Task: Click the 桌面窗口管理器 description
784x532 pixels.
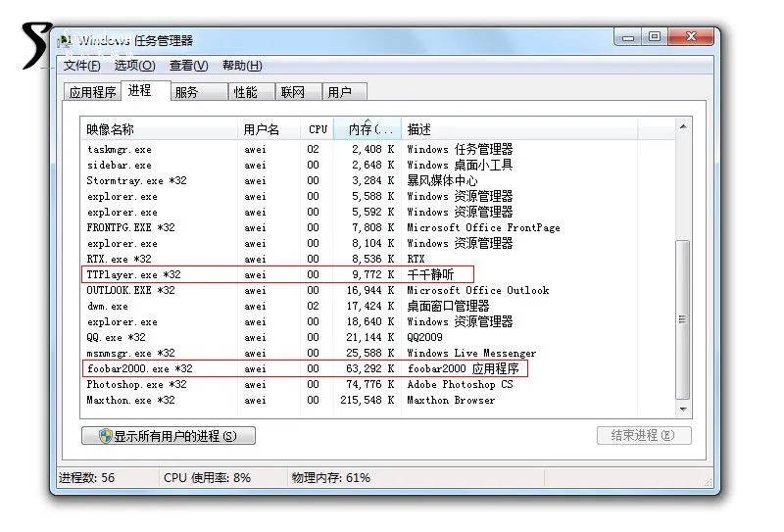Action: [x=448, y=306]
